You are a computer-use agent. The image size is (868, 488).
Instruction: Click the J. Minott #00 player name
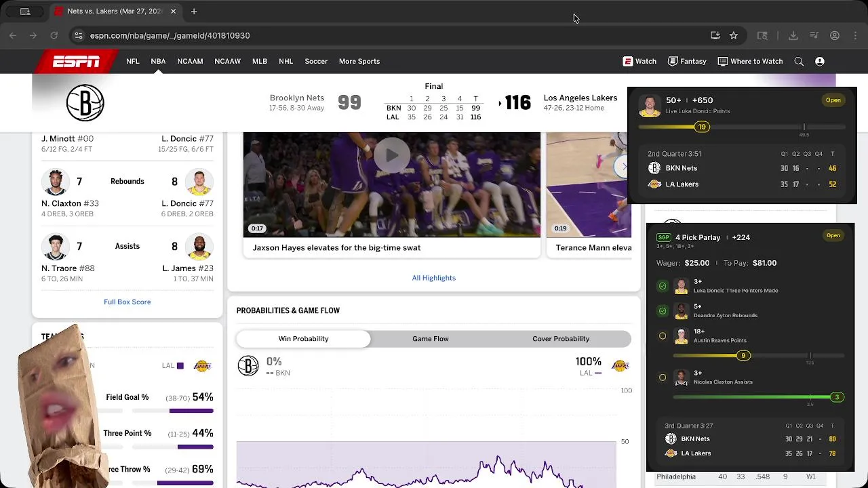67,138
